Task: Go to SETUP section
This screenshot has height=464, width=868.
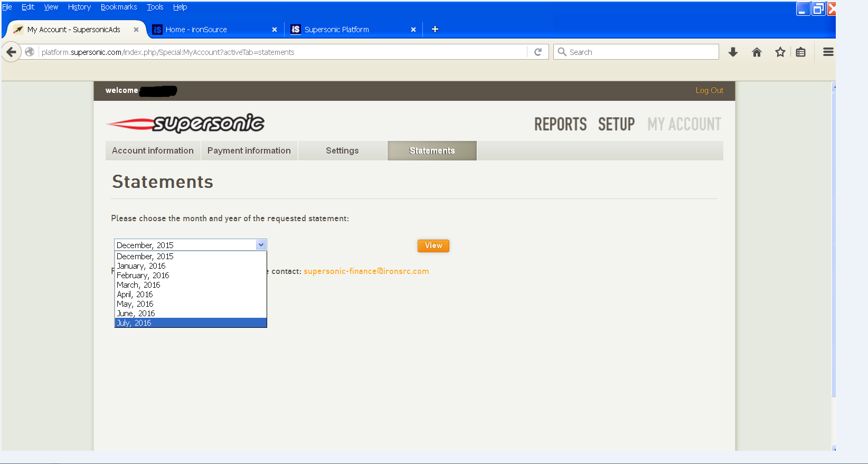Action: coord(617,124)
